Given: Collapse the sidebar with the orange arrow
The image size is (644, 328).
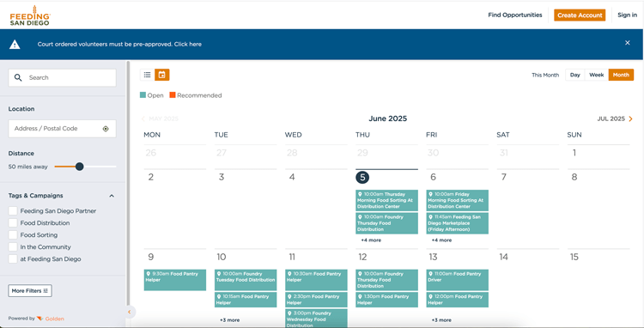Looking at the screenshot, I should (130, 312).
